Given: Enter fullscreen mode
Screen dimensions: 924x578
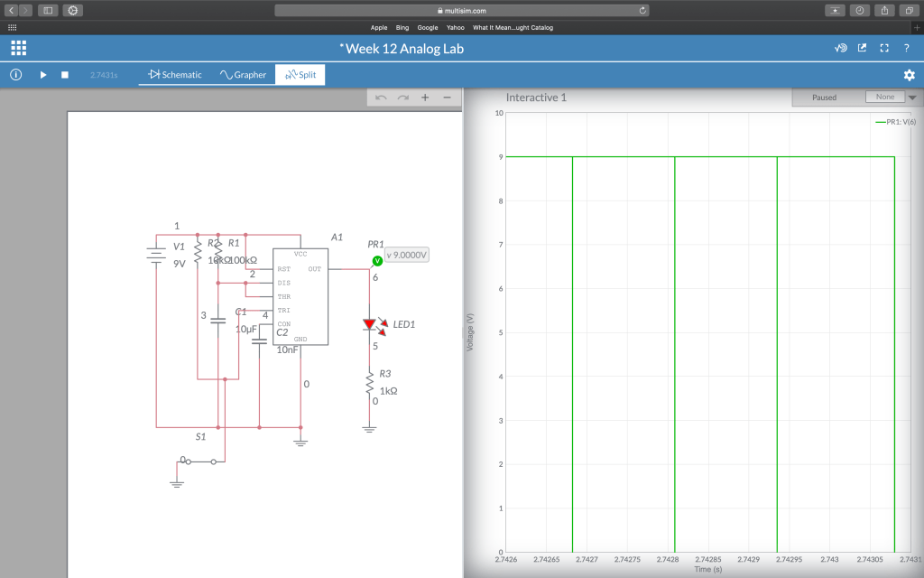Looking at the screenshot, I should pyautogui.click(x=884, y=48).
